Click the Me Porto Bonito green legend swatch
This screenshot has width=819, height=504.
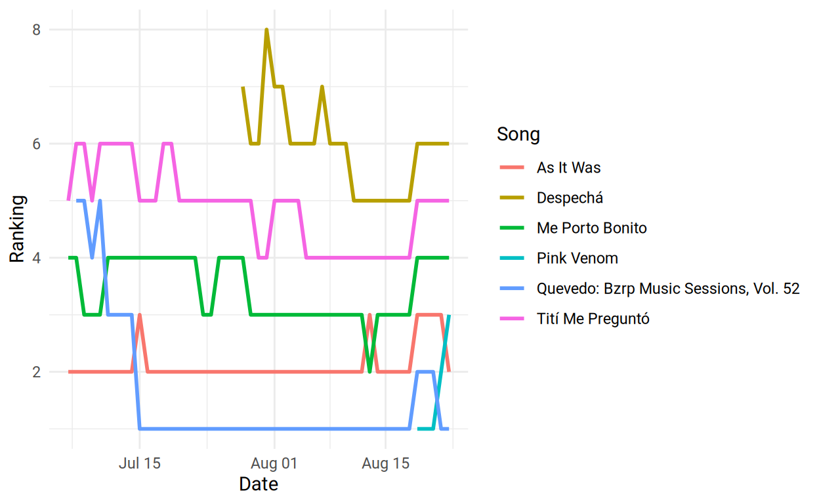coord(512,228)
